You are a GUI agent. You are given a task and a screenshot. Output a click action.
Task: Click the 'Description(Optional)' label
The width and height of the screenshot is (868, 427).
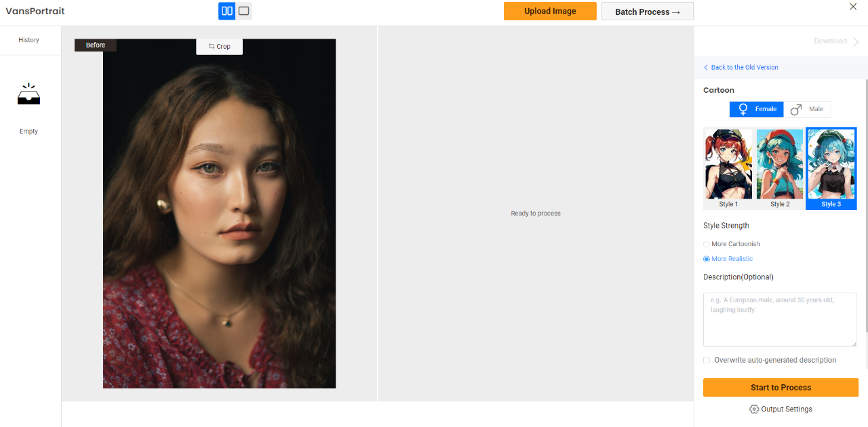[x=738, y=277]
